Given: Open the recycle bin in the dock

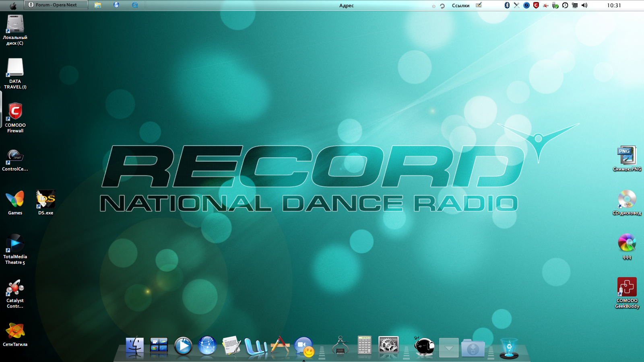Looking at the screenshot, I should pyautogui.click(x=509, y=348).
